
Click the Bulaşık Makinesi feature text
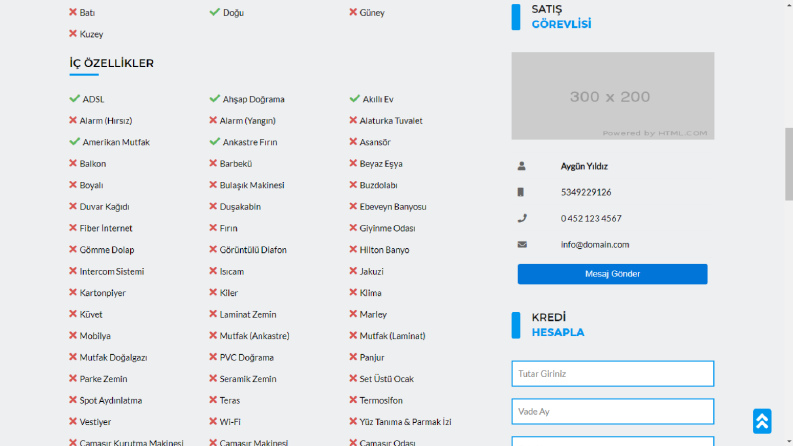coord(252,185)
